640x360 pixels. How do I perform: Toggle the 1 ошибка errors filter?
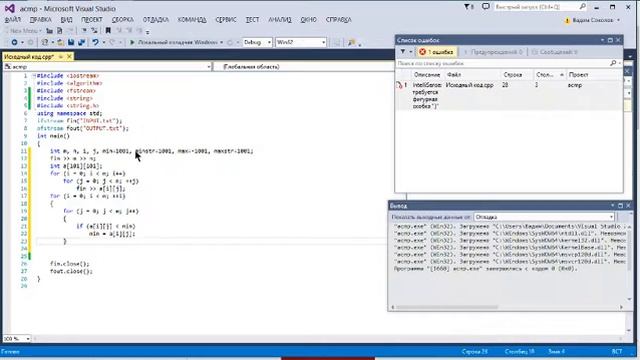tap(436, 52)
